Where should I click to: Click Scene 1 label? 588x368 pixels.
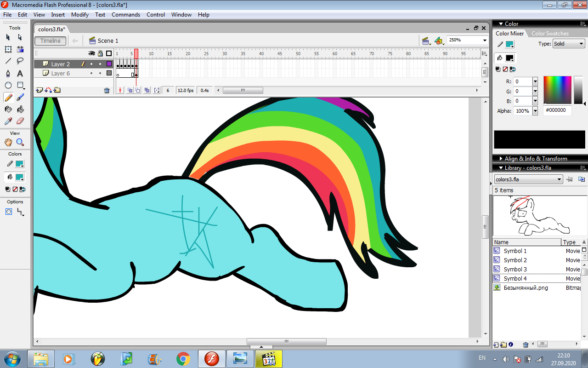108,41
